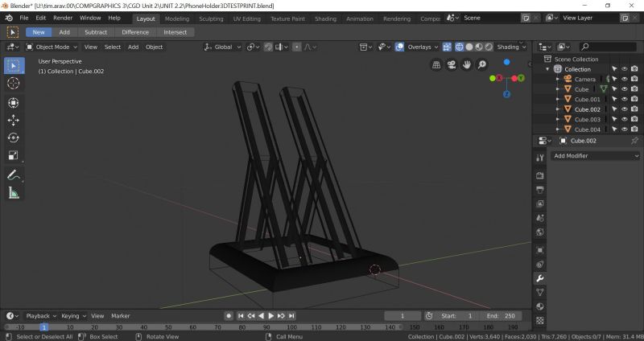Screen dimensions: 644x341
Task: Switch to the Sculpting workspace tab
Action: click(211, 18)
